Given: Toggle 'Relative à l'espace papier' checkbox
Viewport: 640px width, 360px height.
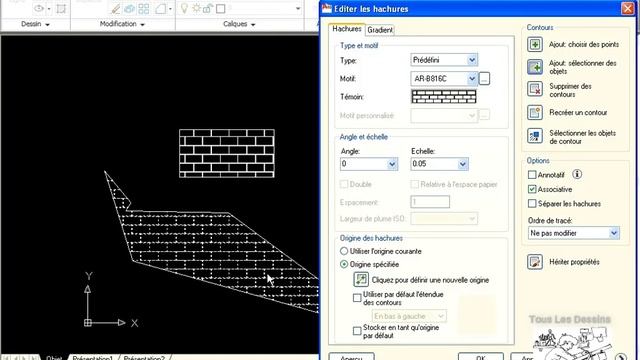Looking at the screenshot, I should 414,184.
